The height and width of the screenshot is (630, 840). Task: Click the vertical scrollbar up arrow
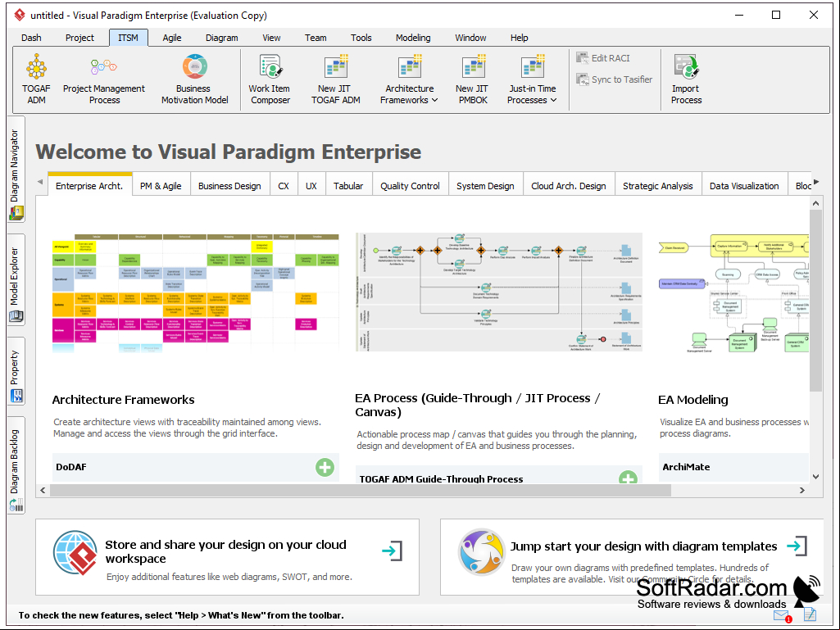[815, 203]
